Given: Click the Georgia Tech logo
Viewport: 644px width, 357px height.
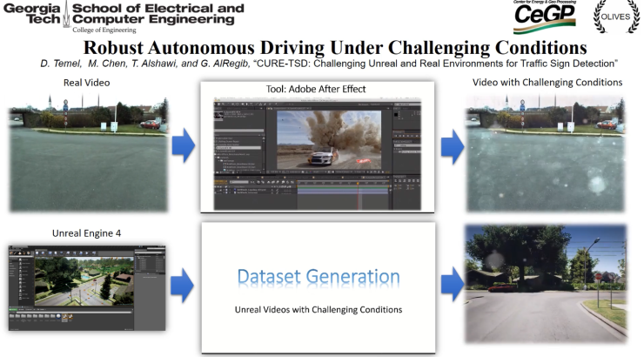Looking at the screenshot, I should [33, 14].
